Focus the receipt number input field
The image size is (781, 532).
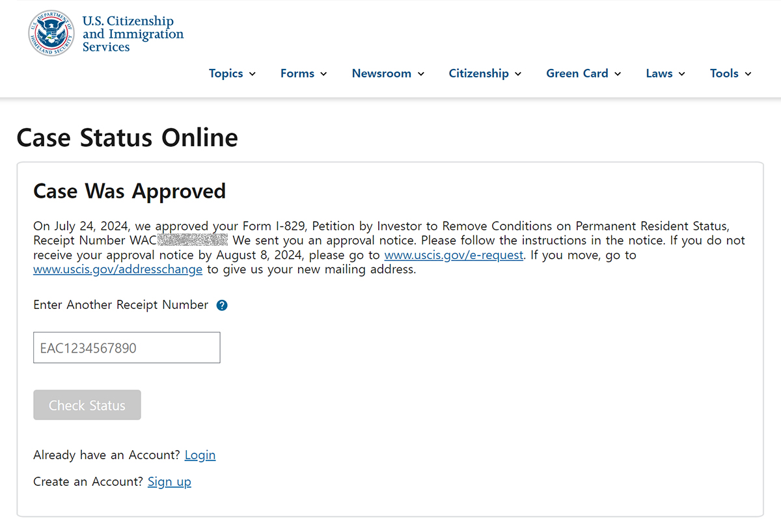click(x=127, y=348)
